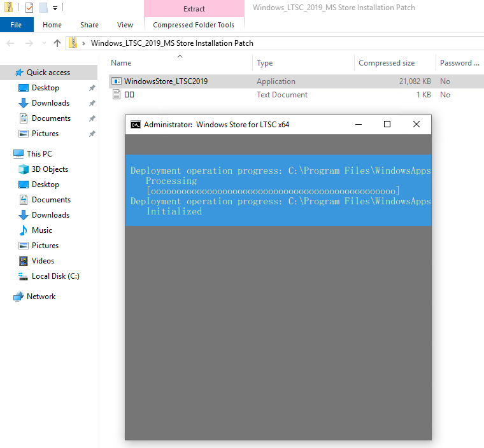The image size is (484, 448).
Task: Open 3D Objects under This PC
Action: (x=50, y=169)
